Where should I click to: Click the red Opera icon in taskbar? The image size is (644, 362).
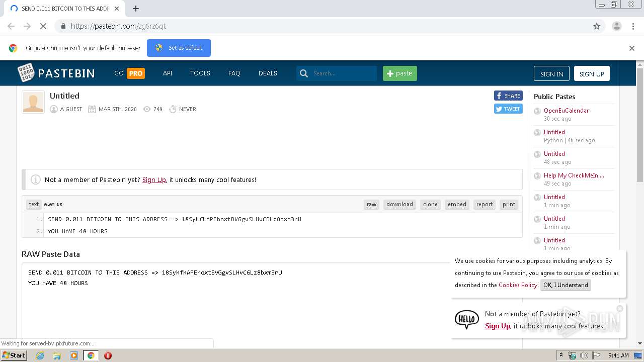pyautogui.click(x=108, y=355)
